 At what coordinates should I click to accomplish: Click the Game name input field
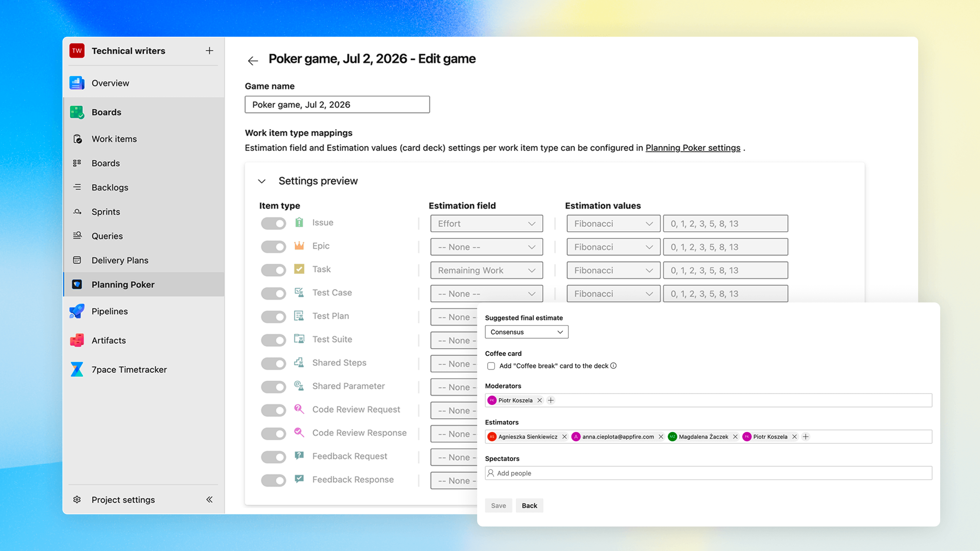click(x=337, y=105)
